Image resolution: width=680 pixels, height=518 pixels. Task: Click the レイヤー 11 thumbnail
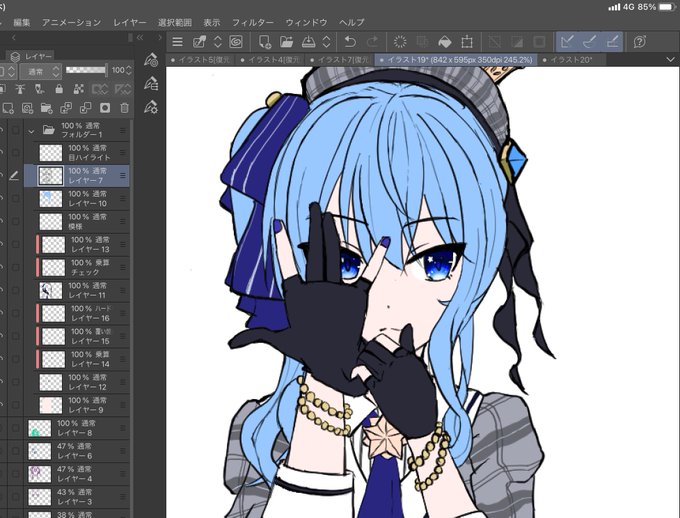point(51,290)
